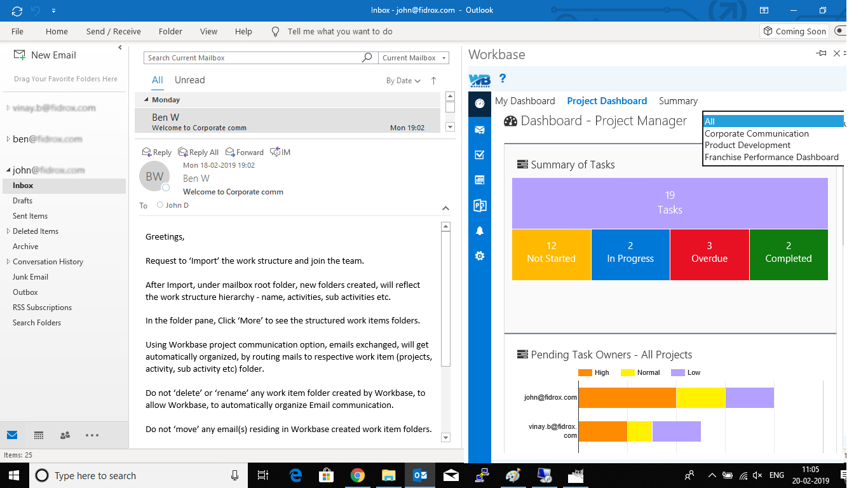Click the Workbase help question mark
This screenshot has width=868, height=488.
coord(503,78)
